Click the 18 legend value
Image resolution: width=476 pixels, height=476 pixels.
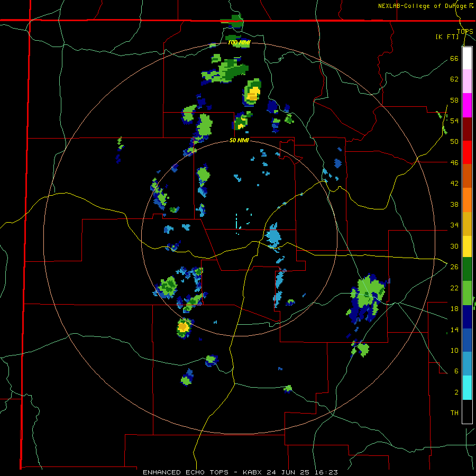(x=454, y=309)
